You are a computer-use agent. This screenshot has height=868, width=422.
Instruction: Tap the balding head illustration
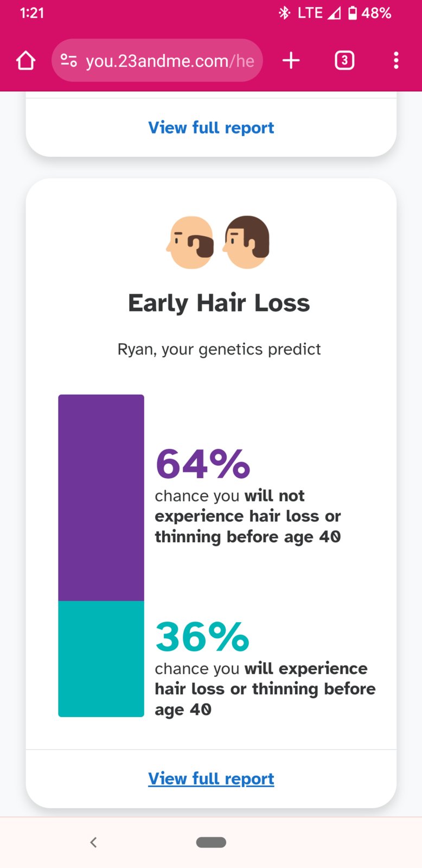click(190, 242)
